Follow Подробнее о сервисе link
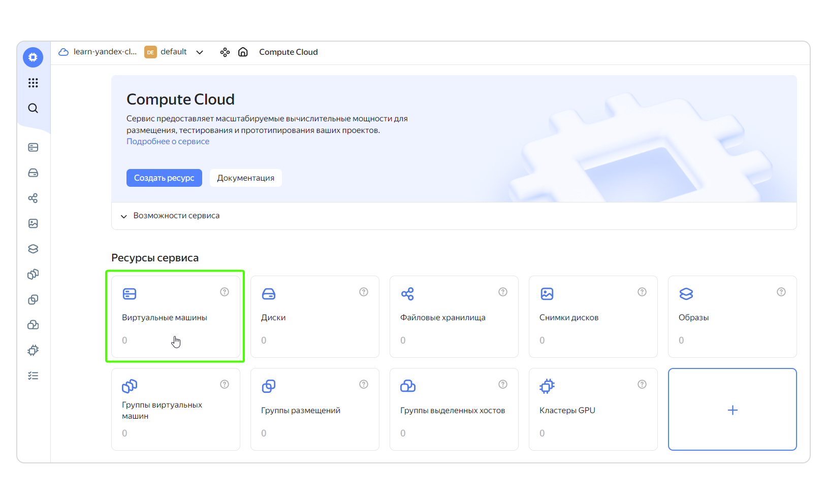 point(168,142)
